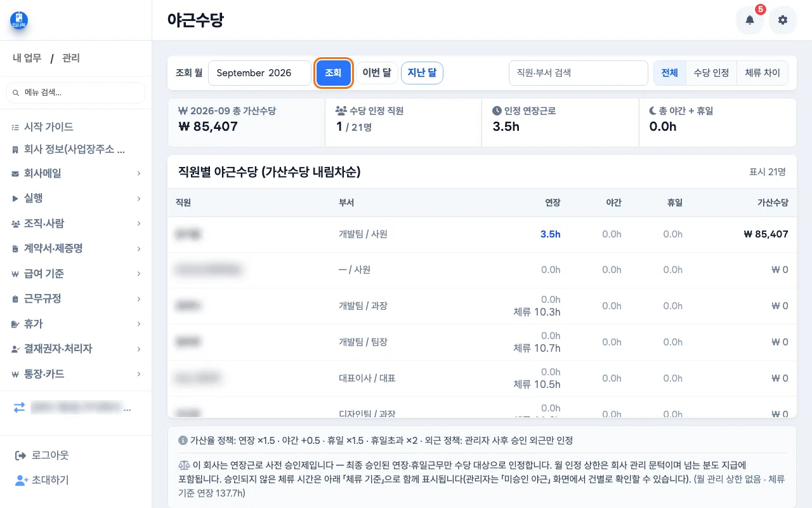Click the 휴가 icon in sidebar
Screen dimensions: 812x508
pyautogui.click(x=15, y=324)
